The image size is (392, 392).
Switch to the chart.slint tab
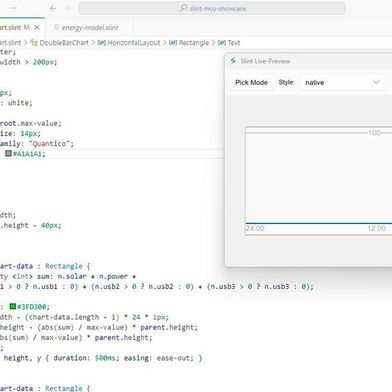22,27
